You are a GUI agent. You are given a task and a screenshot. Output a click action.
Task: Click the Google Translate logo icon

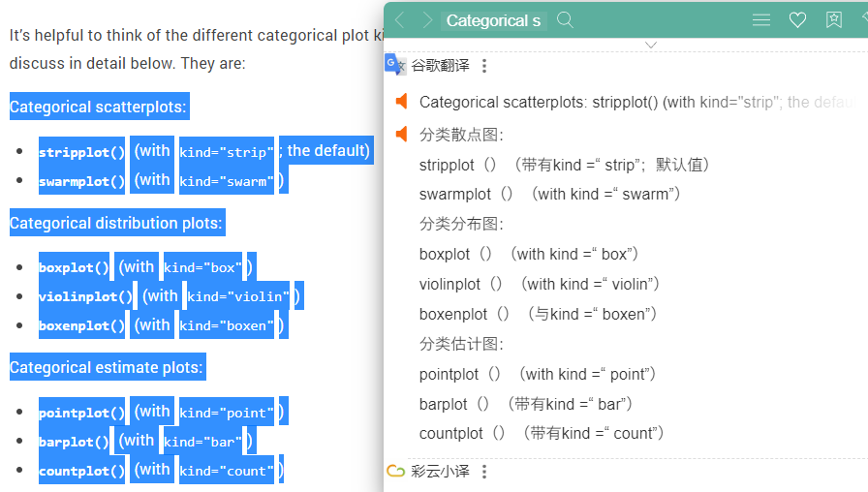point(394,65)
